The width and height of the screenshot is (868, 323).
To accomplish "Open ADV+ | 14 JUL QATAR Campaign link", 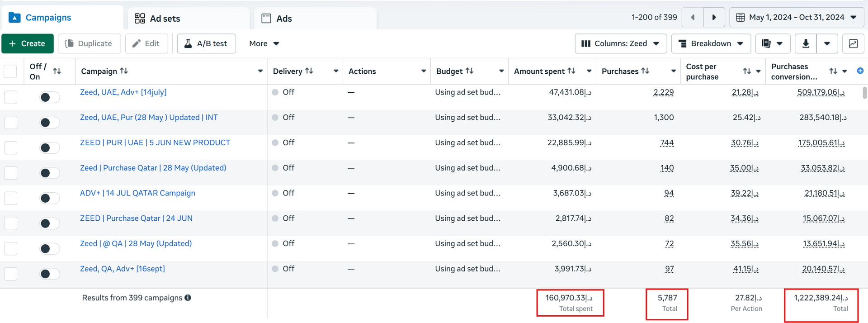I will tap(137, 193).
